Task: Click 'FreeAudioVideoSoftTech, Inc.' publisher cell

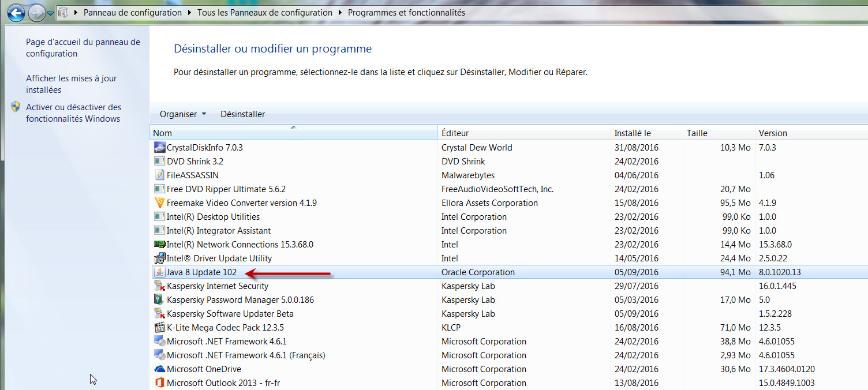Action: [497, 189]
